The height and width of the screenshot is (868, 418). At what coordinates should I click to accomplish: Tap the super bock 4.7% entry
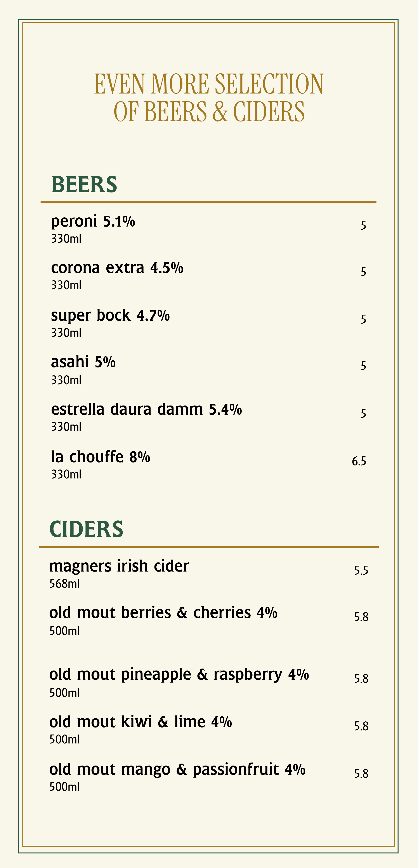(110, 315)
